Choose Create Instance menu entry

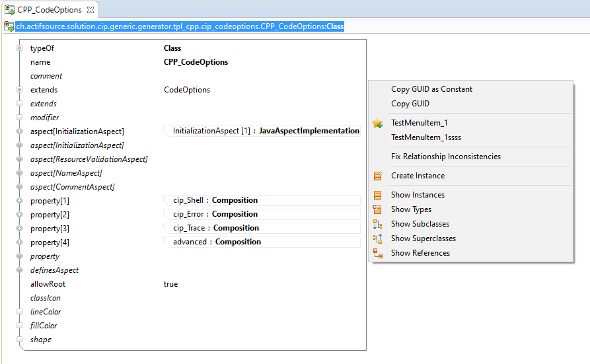[x=418, y=176]
